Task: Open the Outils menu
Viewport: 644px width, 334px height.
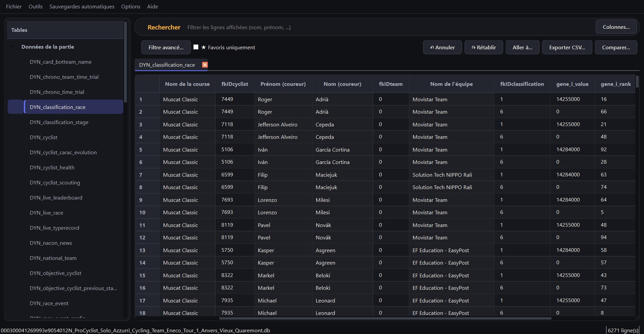Action: [x=36, y=6]
